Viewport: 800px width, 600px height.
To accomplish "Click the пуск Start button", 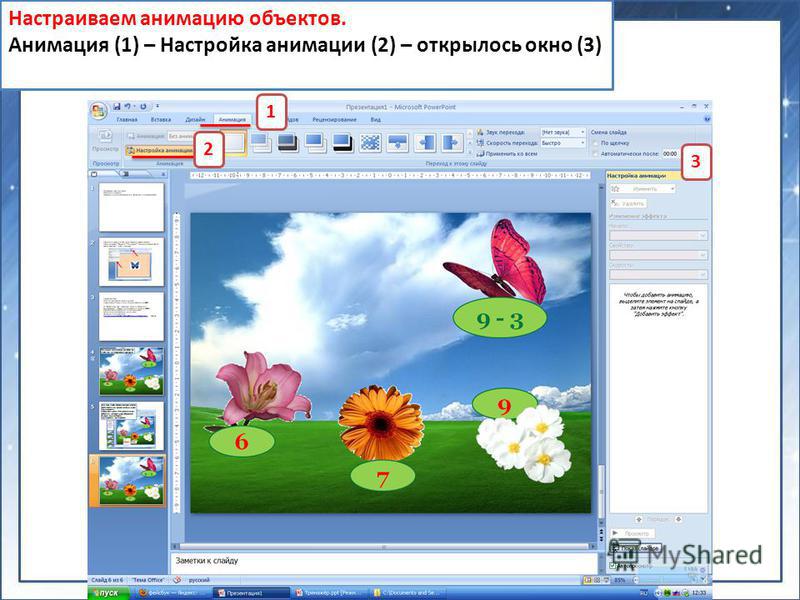I will pyautogui.click(x=108, y=593).
